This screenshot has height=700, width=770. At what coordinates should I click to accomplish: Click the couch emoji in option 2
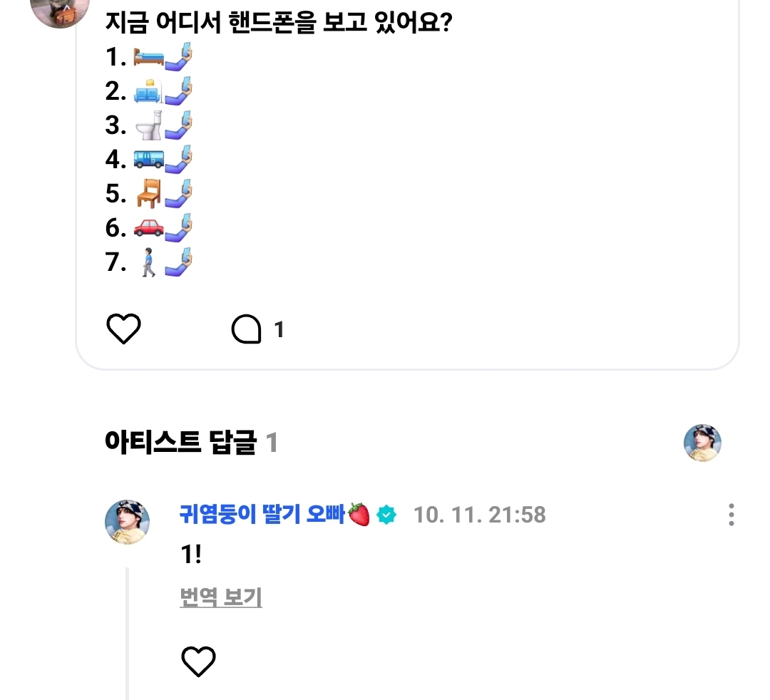click(148, 91)
